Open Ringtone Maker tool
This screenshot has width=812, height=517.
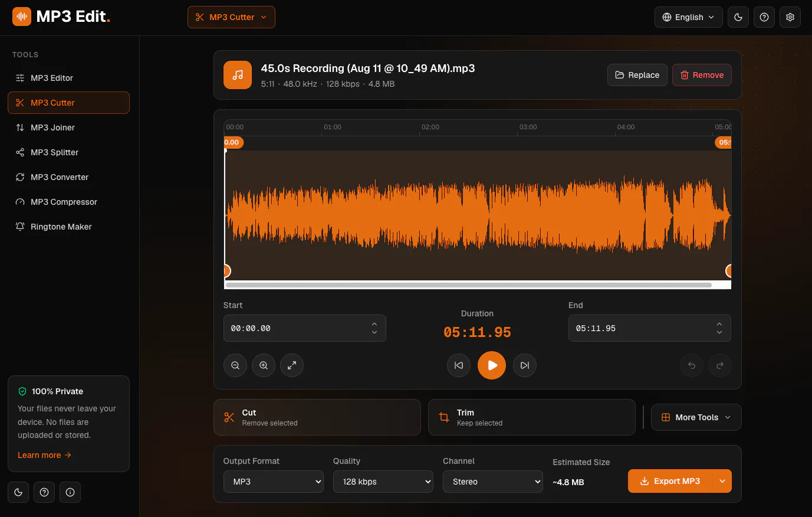pyautogui.click(x=68, y=227)
